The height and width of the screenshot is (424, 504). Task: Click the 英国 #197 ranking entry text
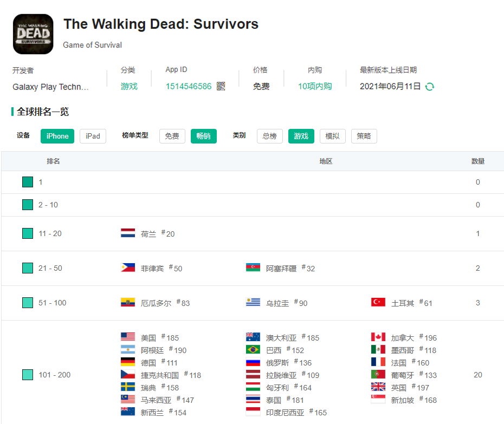[x=410, y=388]
